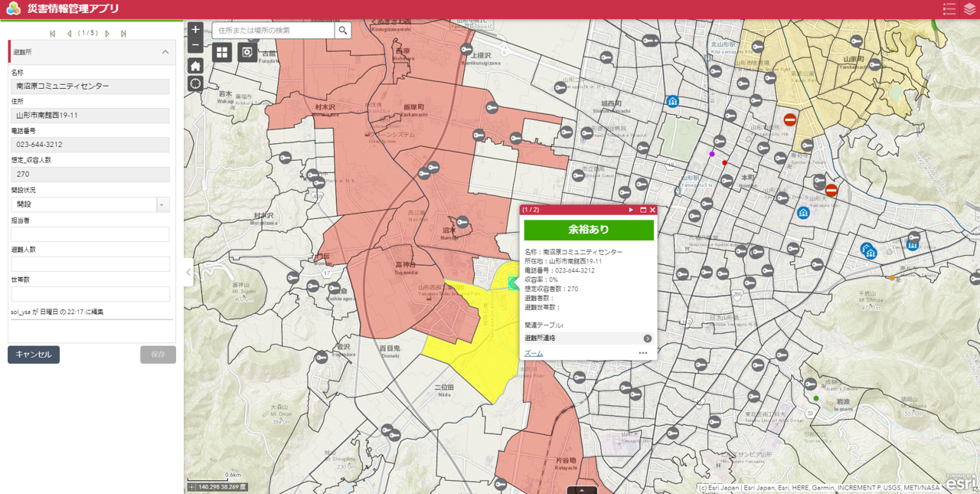
Task: Open the 開設状況 dropdown
Action: [x=162, y=204]
